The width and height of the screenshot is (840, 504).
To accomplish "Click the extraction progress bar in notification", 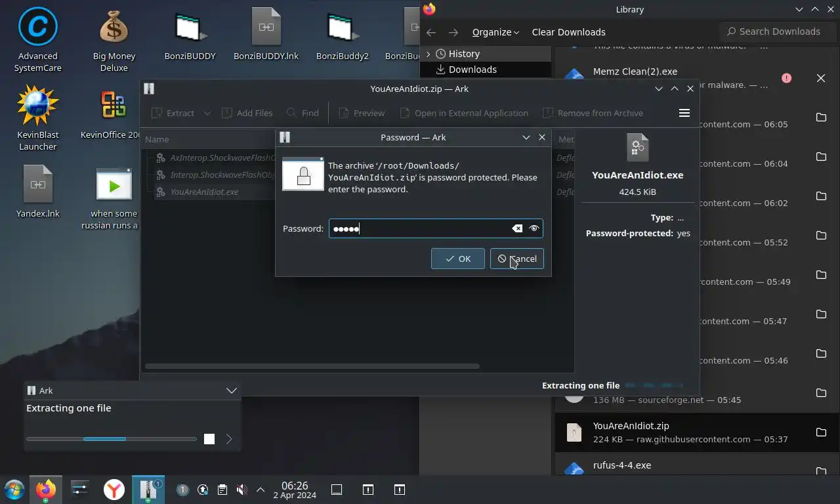I will point(111,439).
